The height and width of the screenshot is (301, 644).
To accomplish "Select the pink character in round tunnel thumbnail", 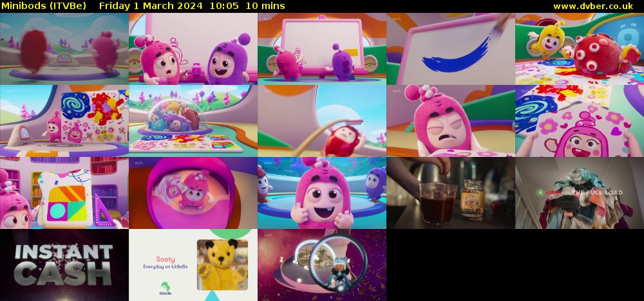I will pos(193,193).
